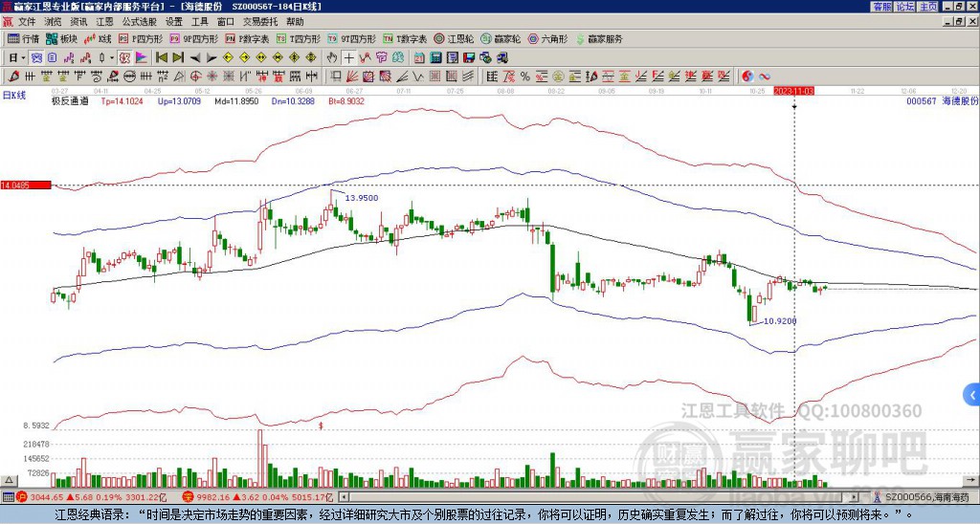Image resolution: width=980 pixels, height=524 pixels.
Task: Open the 文件 menu
Action: click(x=27, y=22)
